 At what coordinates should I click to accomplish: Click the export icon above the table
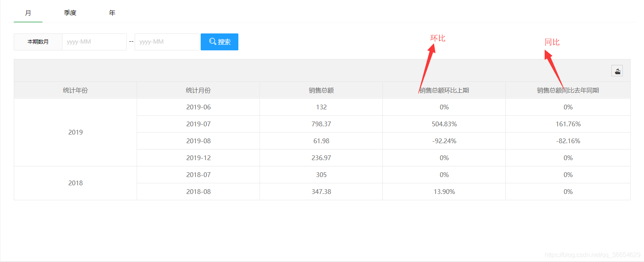click(617, 71)
